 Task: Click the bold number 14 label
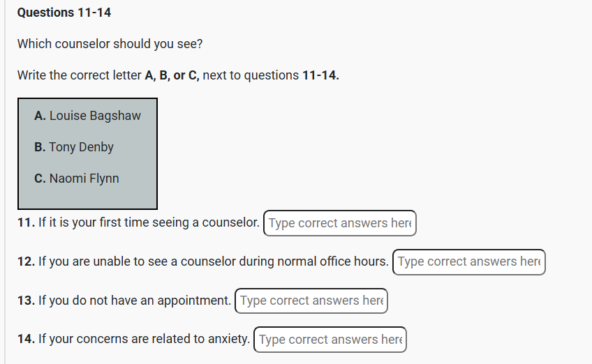(26, 340)
